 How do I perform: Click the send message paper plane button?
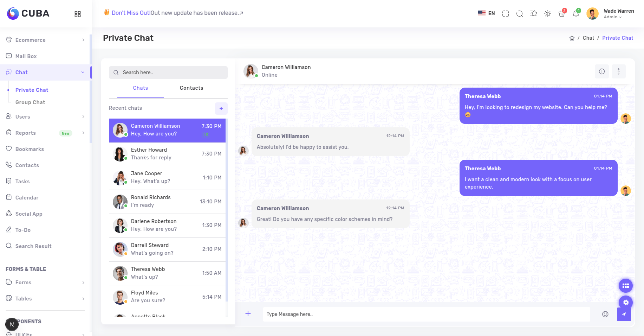(624, 314)
